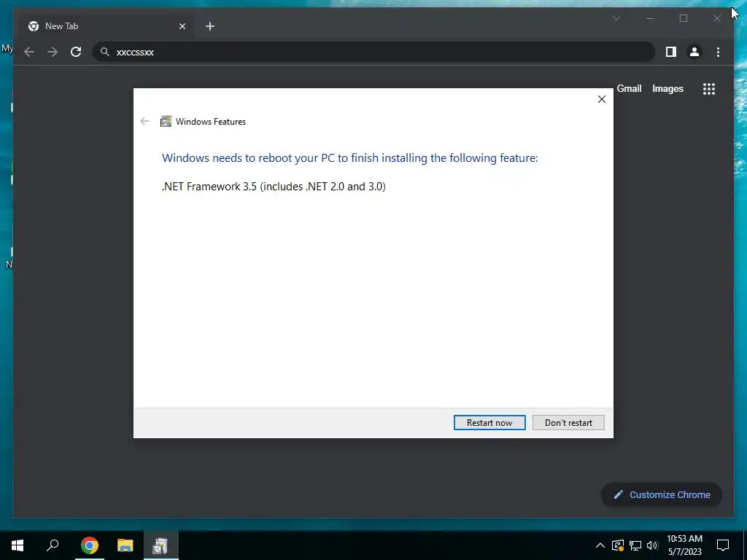Open the Images link
The width and height of the screenshot is (747, 560).
pyautogui.click(x=667, y=88)
